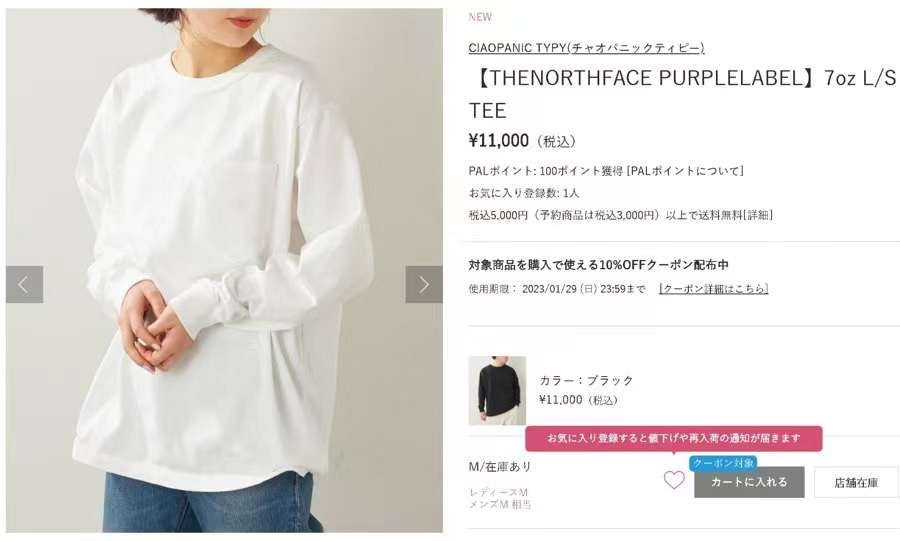
Task: Click the クーポン対象 badge
Action: coord(723,462)
